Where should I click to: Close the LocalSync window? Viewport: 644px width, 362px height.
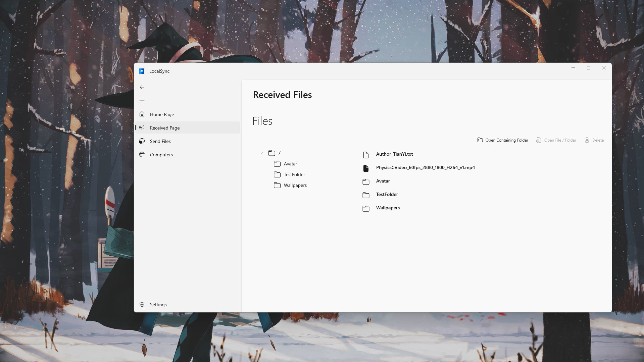click(604, 68)
